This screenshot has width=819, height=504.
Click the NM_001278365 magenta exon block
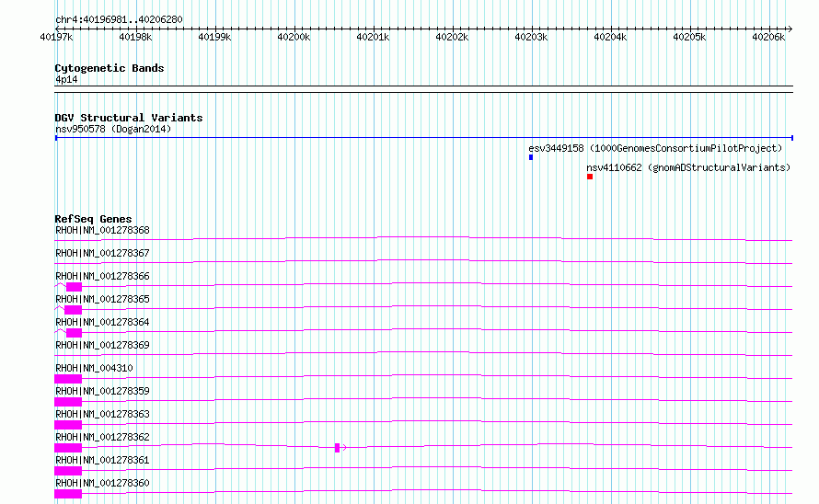73,310
